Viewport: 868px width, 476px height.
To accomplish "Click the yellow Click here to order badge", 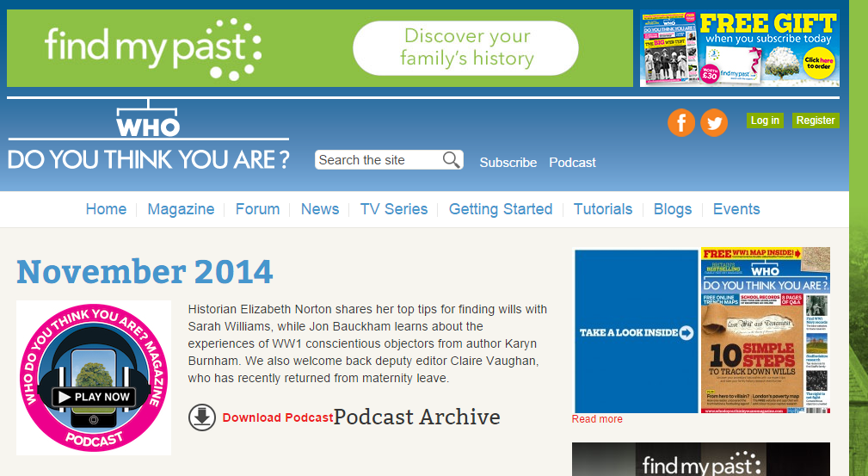I will point(819,63).
